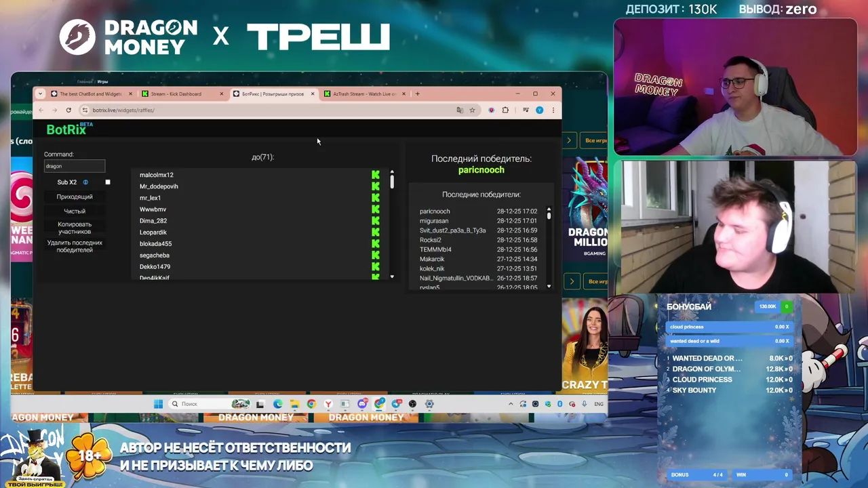Click winner entry kolek_nik
Viewport: 868px width, 488px height.
pyautogui.click(x=432, y=268)
